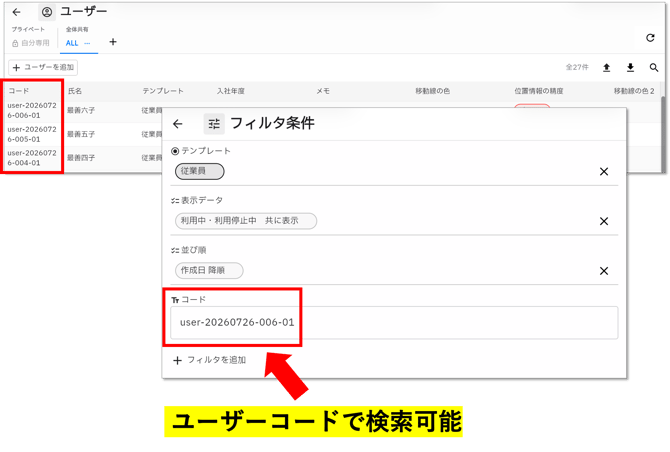This screenshot has width=670, height=452.
Task: Click the コード column header
Action: tap(19, 91)
